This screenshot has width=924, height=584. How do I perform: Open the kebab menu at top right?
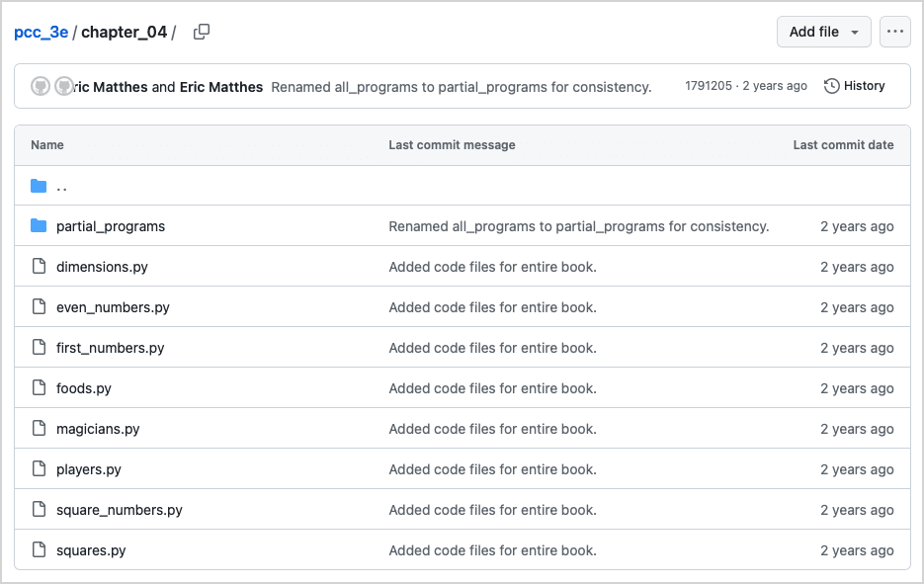[x=895, y=31]
